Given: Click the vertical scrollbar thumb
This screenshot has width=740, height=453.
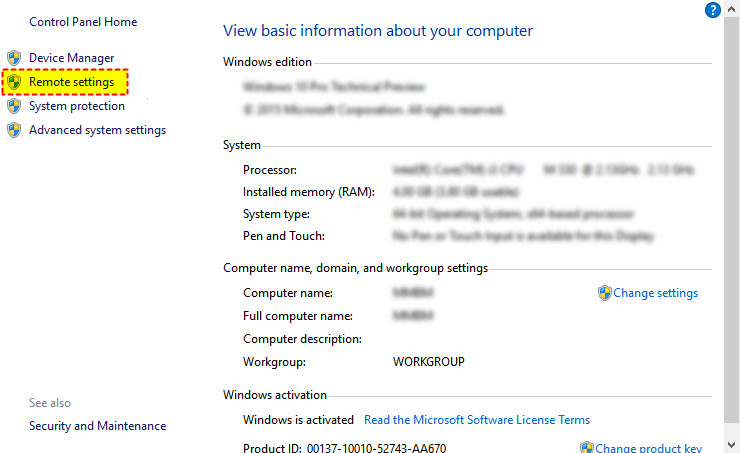Looking at the screenshot, I should pyautogui.click(x=732, y=219).
